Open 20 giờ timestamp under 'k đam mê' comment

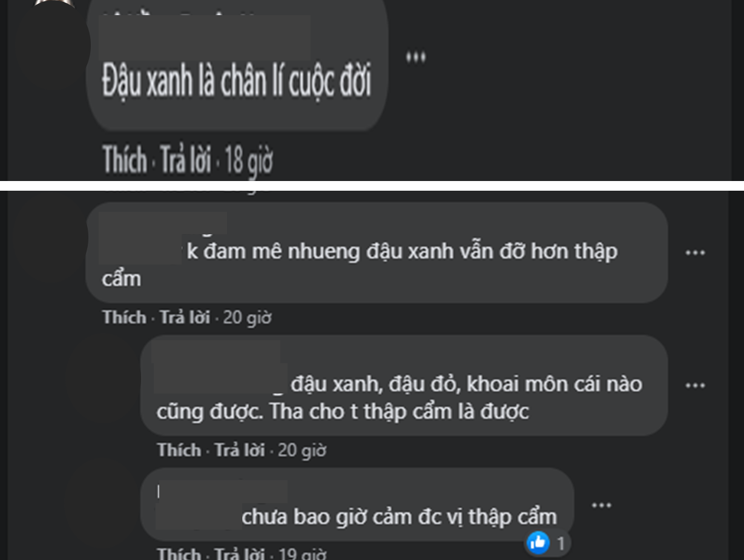tap(247, 318)
